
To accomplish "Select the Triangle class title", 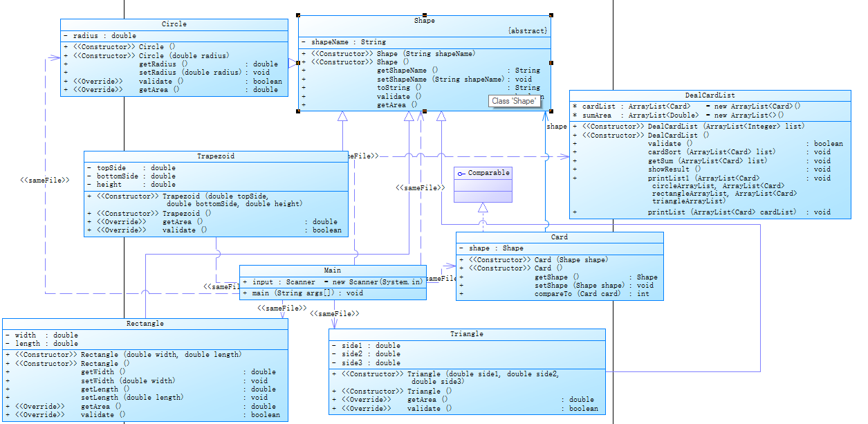I will [467, 334].
